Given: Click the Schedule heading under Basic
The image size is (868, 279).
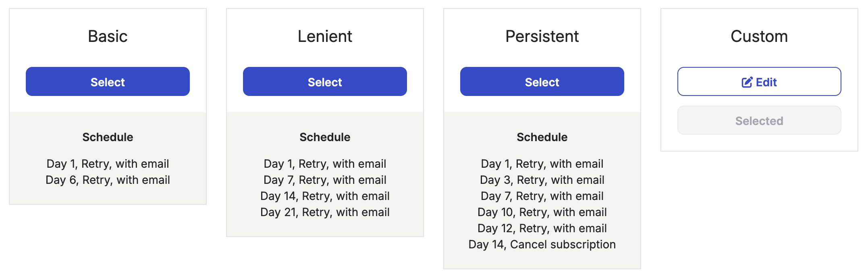Looking at the screenshot, I should (x=108, y=137).
